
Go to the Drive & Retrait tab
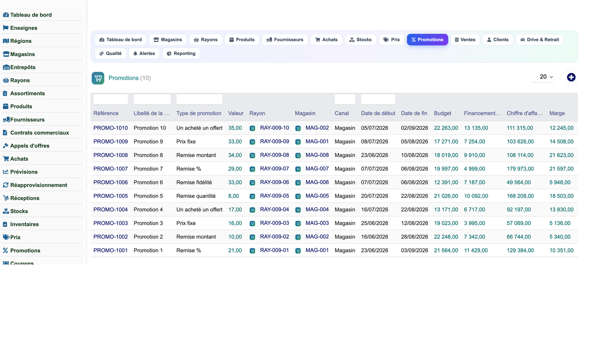point(540,39)
